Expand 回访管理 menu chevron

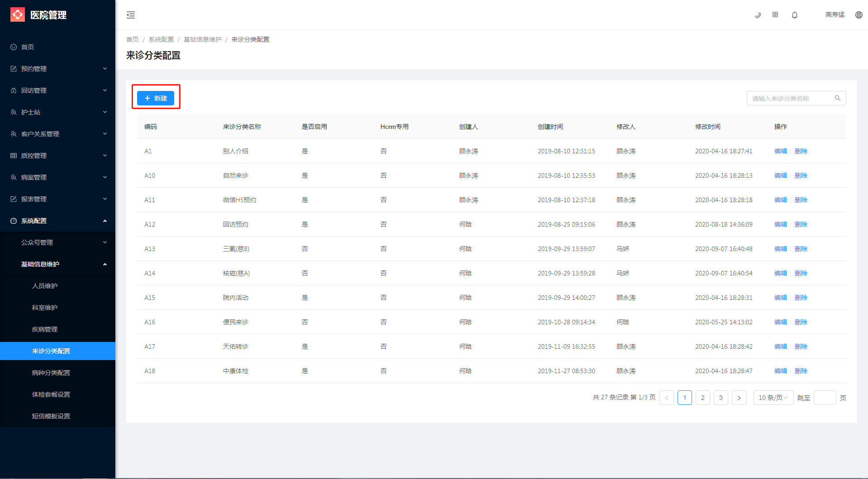(105, 90)
